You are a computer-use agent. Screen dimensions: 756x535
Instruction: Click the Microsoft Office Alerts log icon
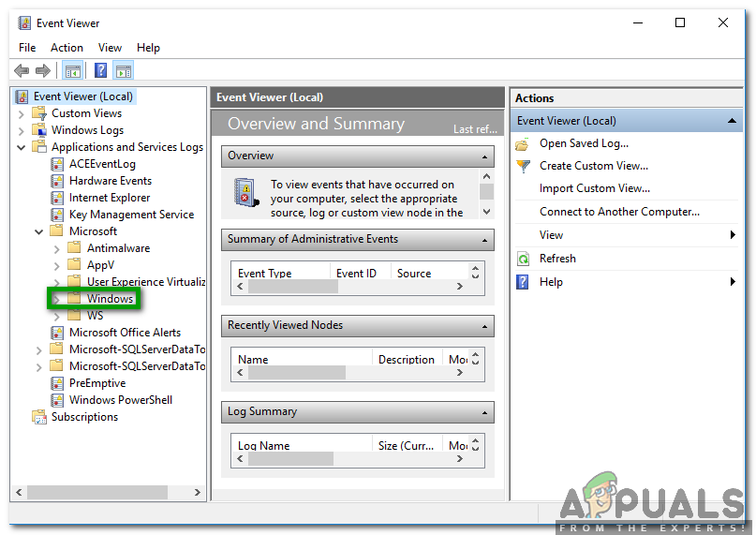(57, 333)
